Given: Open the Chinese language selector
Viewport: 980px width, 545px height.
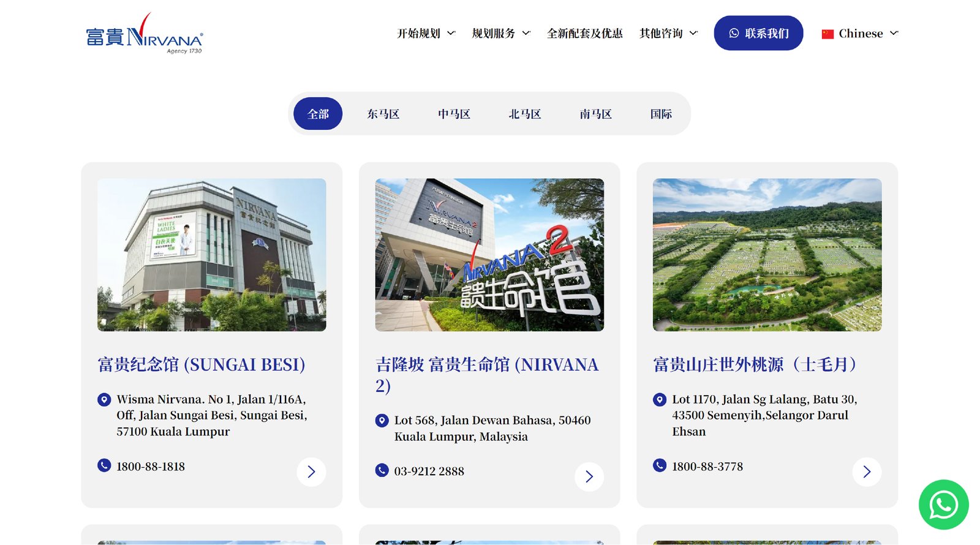Looking at the screenshot, I should [x=860, y=34].
